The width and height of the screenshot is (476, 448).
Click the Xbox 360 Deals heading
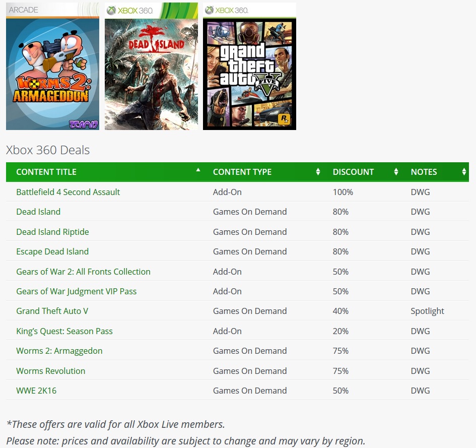(x=48, y=150)
